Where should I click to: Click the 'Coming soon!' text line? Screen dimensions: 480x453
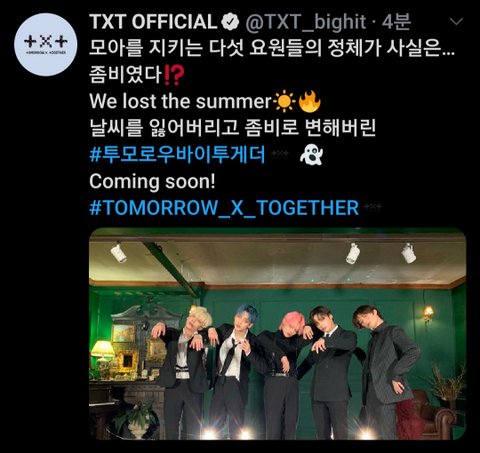pyautogui.click(x=152, y=182)
